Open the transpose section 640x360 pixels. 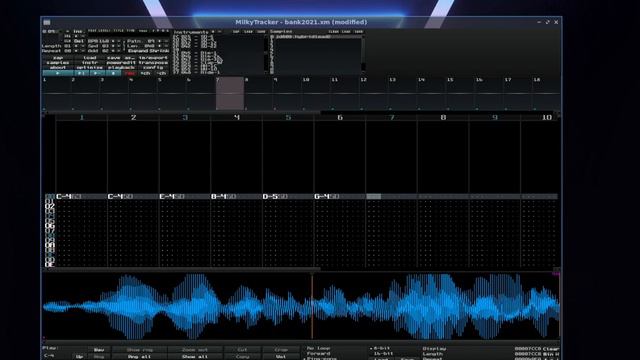(x=153, y=63)
